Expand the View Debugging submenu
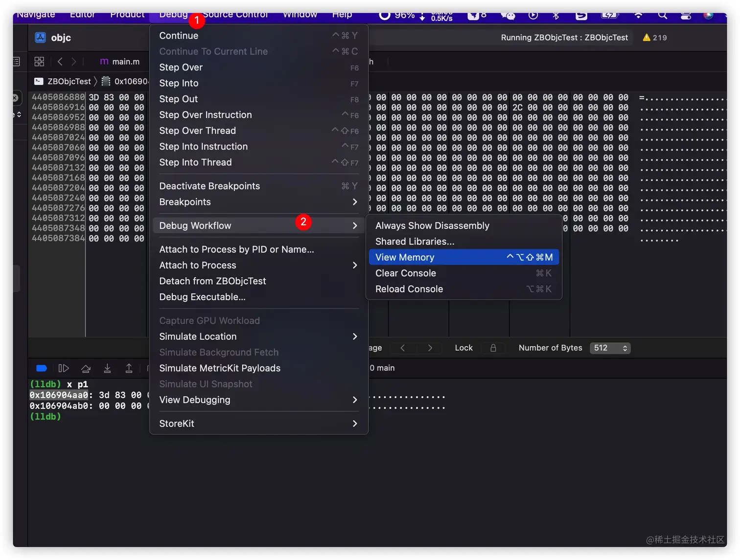The width and height of the screenshot is (740, 560). pyautogui.click(x=259, y=400)
